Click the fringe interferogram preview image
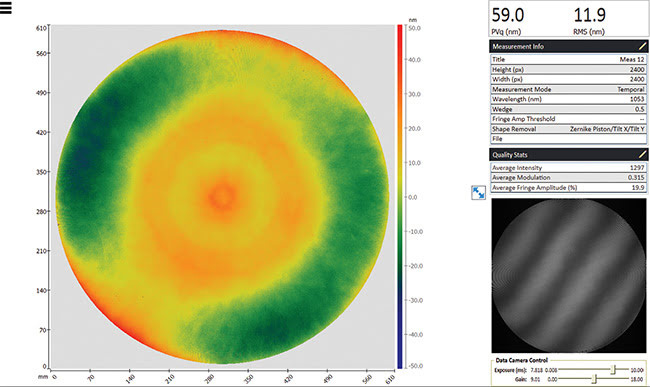The width and height of the screenshot is (650, 387). [569, 276]
